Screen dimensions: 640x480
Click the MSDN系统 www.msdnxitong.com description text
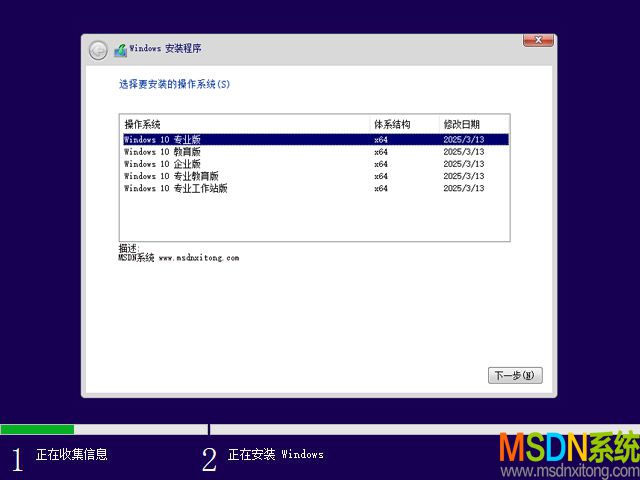[179, 258]
